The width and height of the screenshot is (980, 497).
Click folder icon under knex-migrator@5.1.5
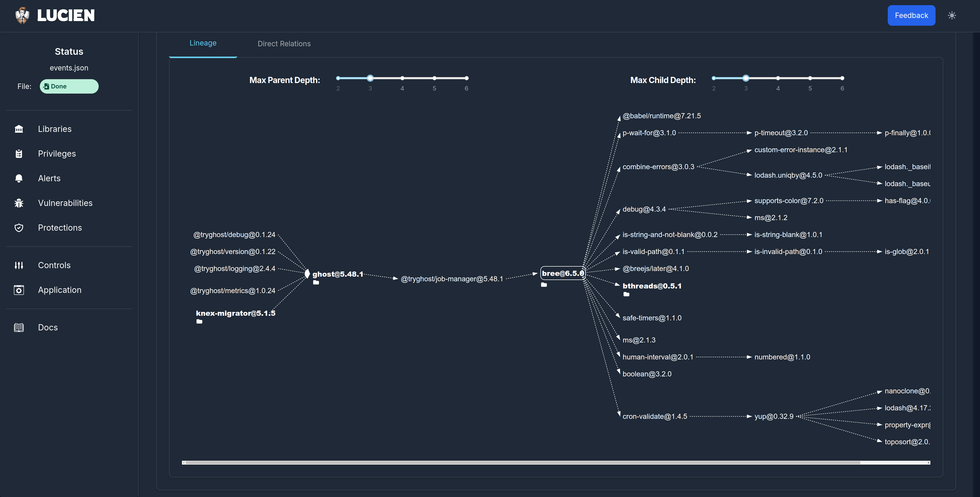coord(199,322)
